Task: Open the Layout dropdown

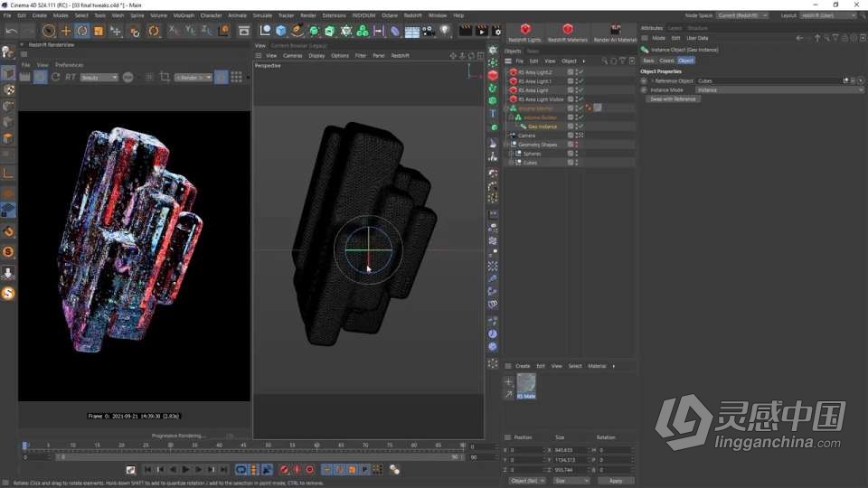Action: click(827, 15)
